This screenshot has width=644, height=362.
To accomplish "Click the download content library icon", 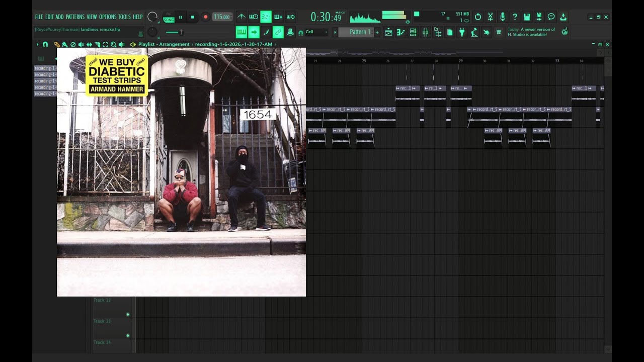I will (x=563, y=17).
